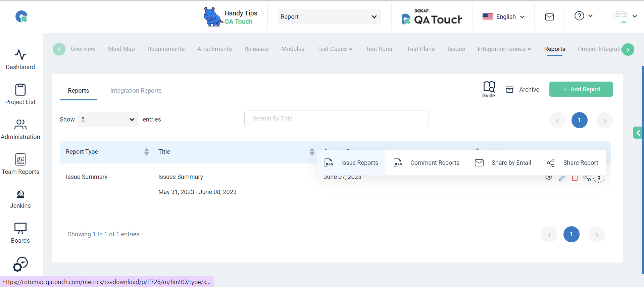Edit the Issue Summary report pencil icon
Image resolution: width=644 pixels, height=287 pixels.
562,178
